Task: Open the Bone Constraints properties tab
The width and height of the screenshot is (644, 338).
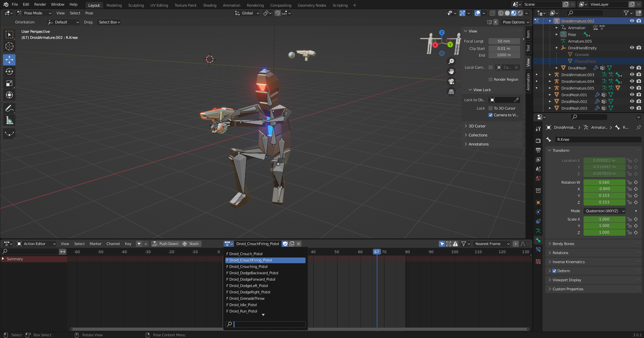Action: pyautogui.click(x=538, y=249)
